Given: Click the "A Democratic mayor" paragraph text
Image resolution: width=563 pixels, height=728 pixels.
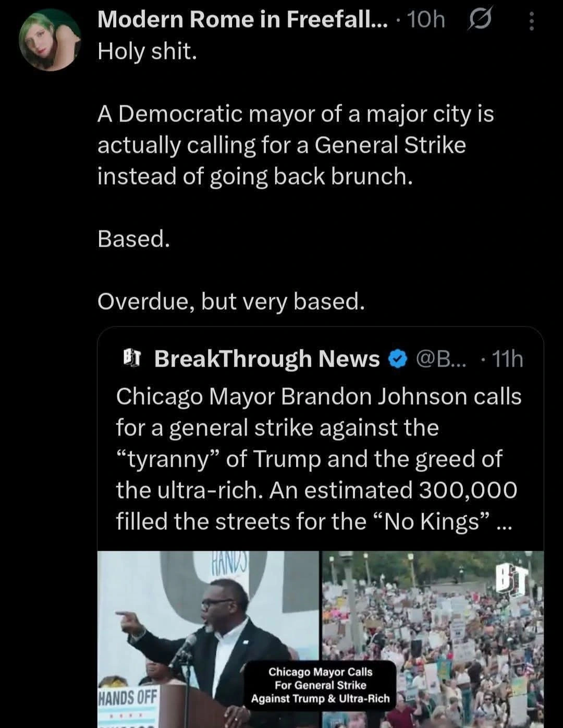Looking at the screenshot, I should click(295, 145).
